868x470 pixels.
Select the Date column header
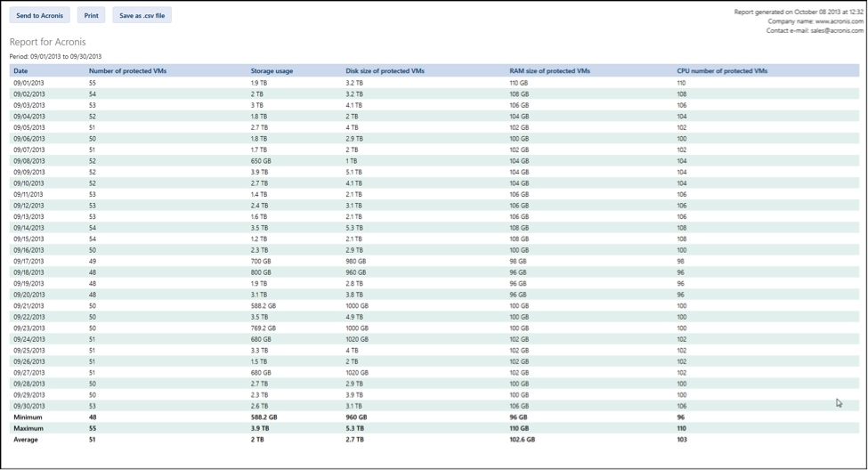click(20, 71)
